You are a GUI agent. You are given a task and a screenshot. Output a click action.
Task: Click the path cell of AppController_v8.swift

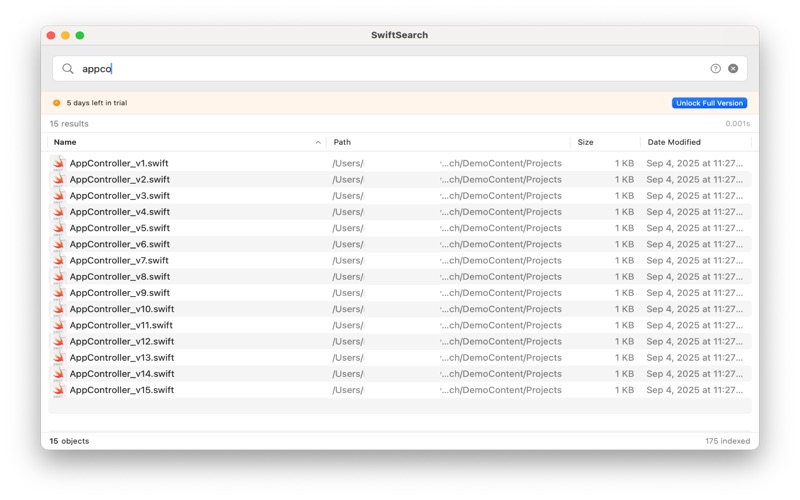click(x=447, y=277)
